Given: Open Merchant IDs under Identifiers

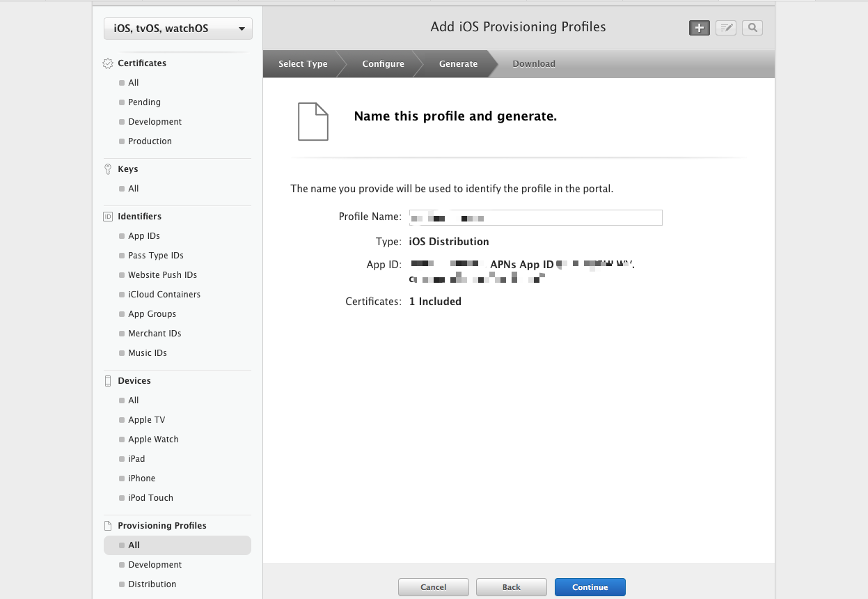Looking at the screenshot, I should tap(155, 334).
